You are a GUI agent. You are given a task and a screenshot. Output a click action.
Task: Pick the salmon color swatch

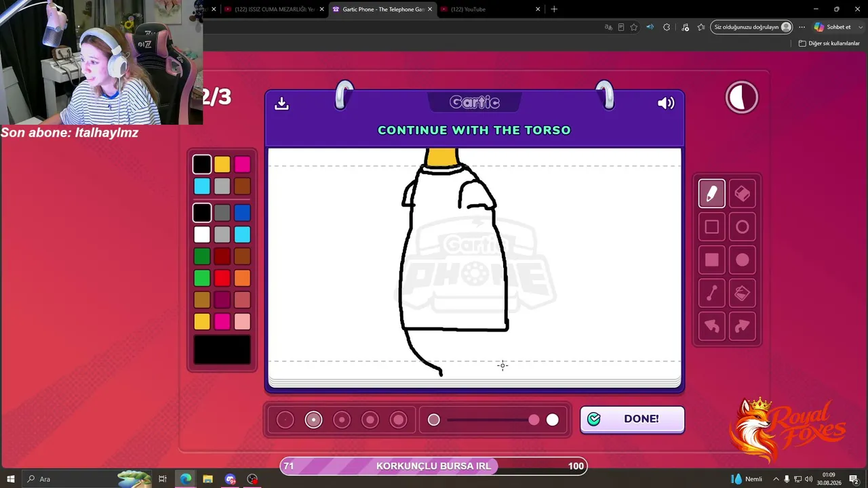coord(243,300)
